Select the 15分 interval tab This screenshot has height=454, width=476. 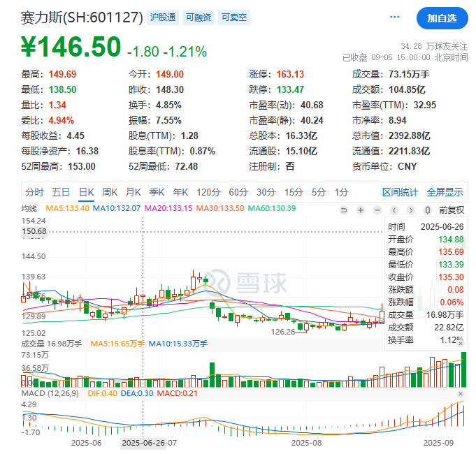(x=294, y=192)
